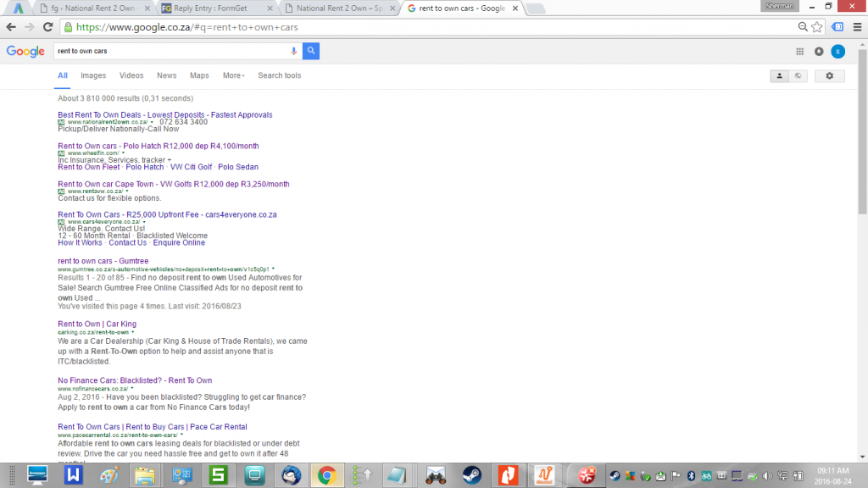Open the Chrome menu
This screenshot has height=488, width=868.
[x=858, y=27]
